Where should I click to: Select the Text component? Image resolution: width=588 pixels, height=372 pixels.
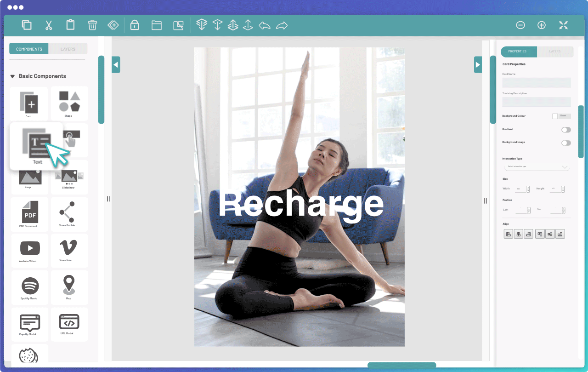click(x=36, y=146)
